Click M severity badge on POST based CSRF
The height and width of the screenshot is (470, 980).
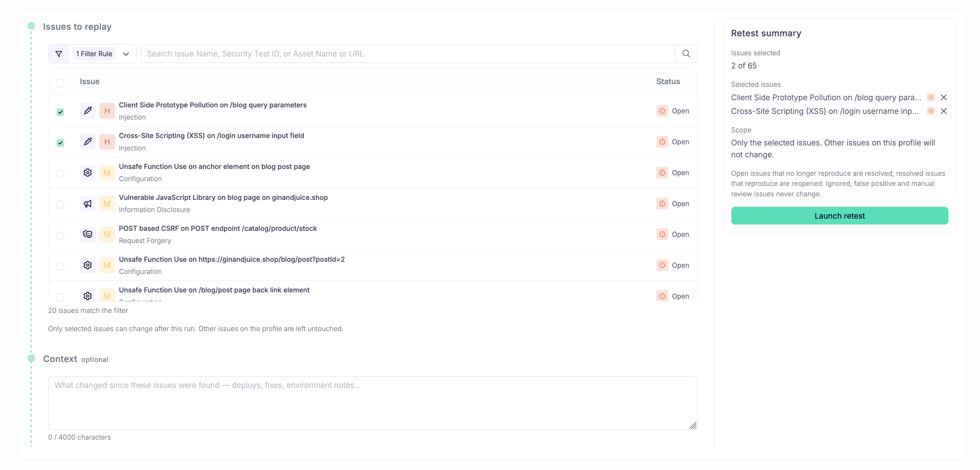coord(107,234)
